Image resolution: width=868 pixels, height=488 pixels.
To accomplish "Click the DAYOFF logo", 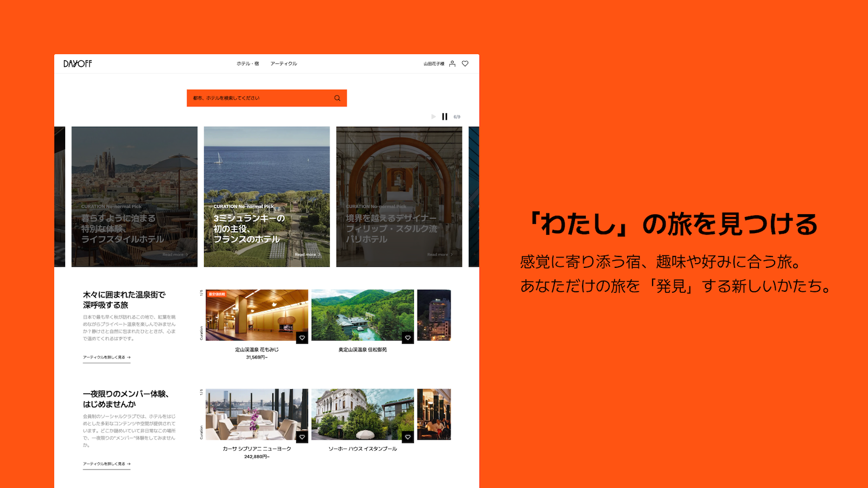I will (78, 64).
